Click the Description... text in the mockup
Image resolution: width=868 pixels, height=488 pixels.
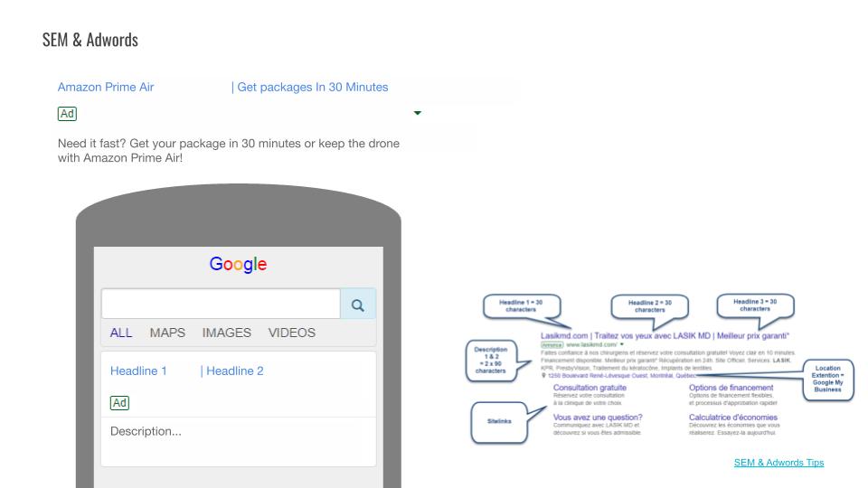pos(146,431)
